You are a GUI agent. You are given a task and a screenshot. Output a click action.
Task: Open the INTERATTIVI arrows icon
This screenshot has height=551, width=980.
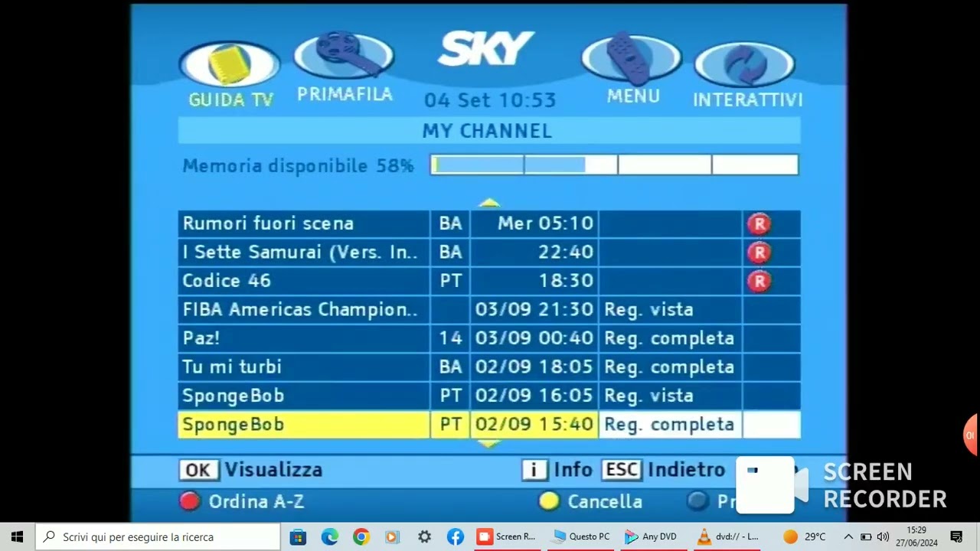click(x=744, y=64)
